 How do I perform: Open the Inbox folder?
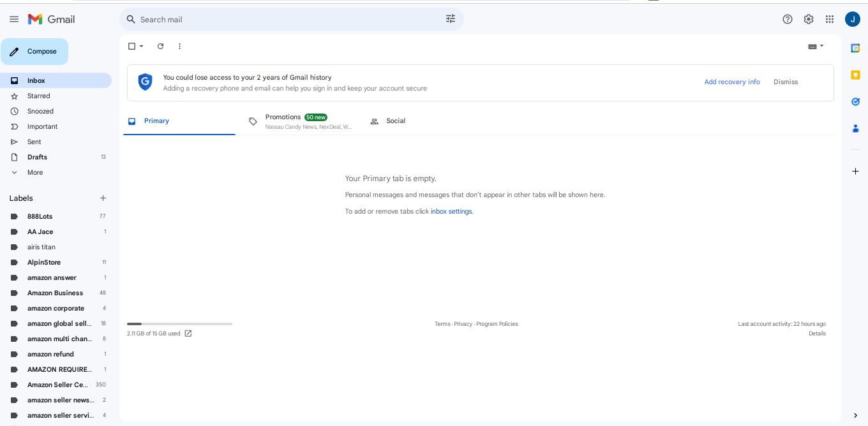(x=56, y=80)
